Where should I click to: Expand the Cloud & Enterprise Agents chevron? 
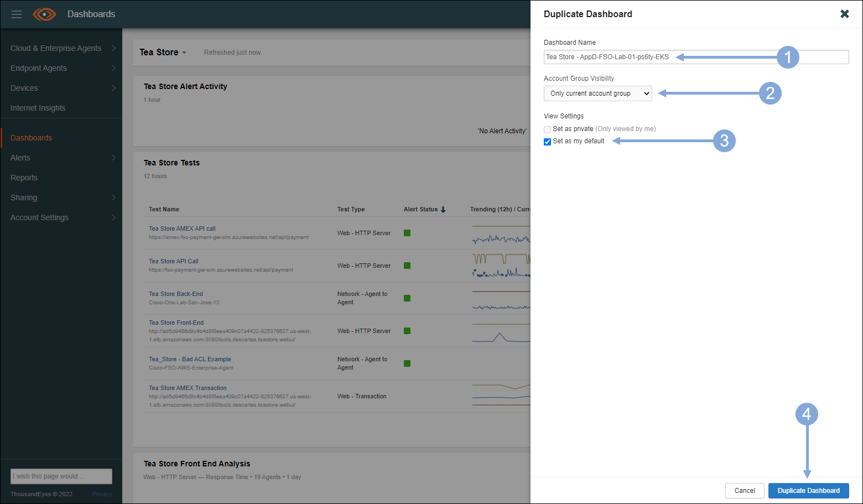pos(113,48)
